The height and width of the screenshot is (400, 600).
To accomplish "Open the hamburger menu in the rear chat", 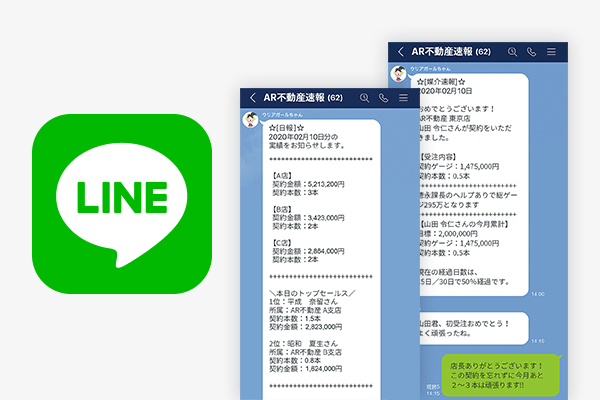I will click(x=551, y=51).
